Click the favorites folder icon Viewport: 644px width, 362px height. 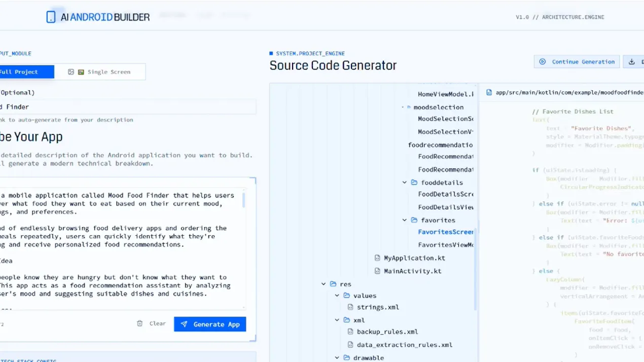414,220
